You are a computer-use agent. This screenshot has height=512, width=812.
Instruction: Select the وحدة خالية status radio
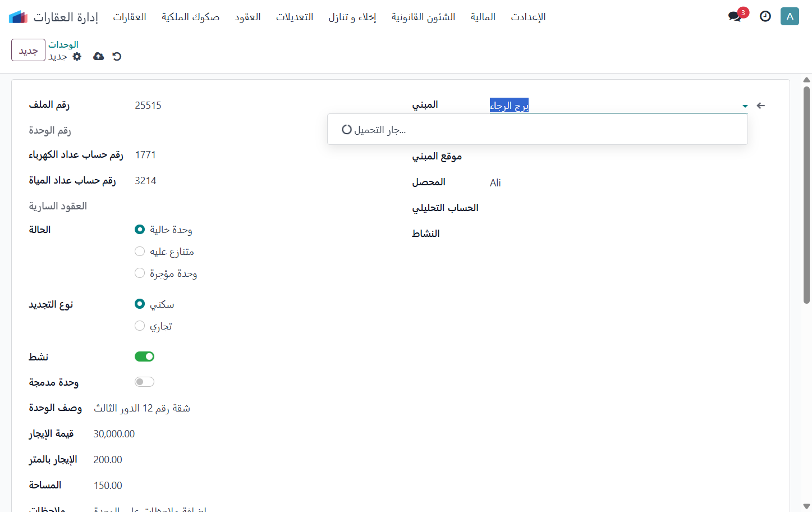(x=140, y=229)
